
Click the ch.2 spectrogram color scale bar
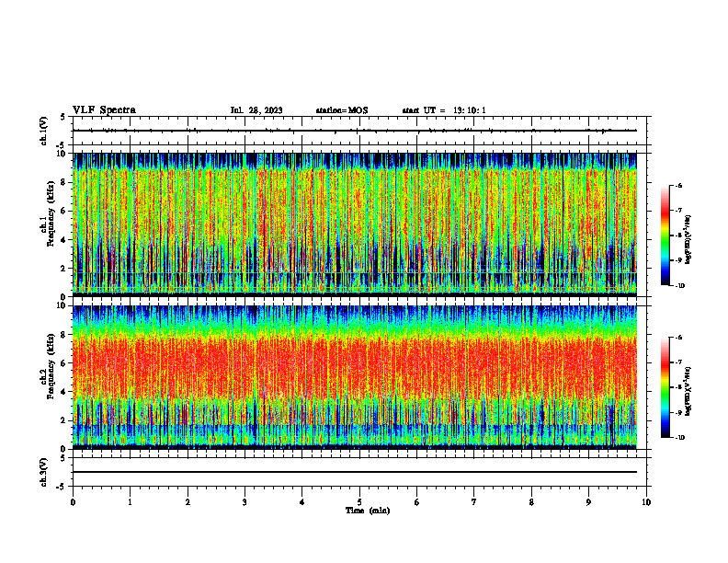point(665,387)
